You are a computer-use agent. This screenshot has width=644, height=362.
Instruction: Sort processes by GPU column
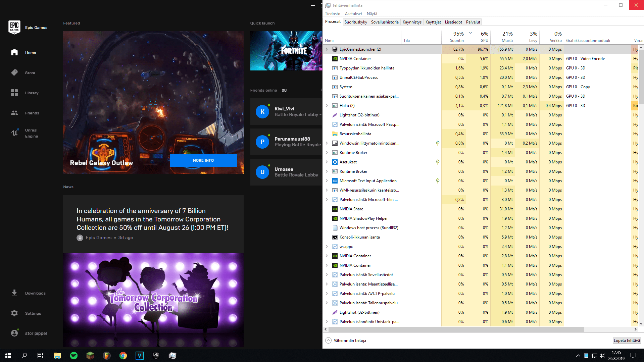(478, 37)
